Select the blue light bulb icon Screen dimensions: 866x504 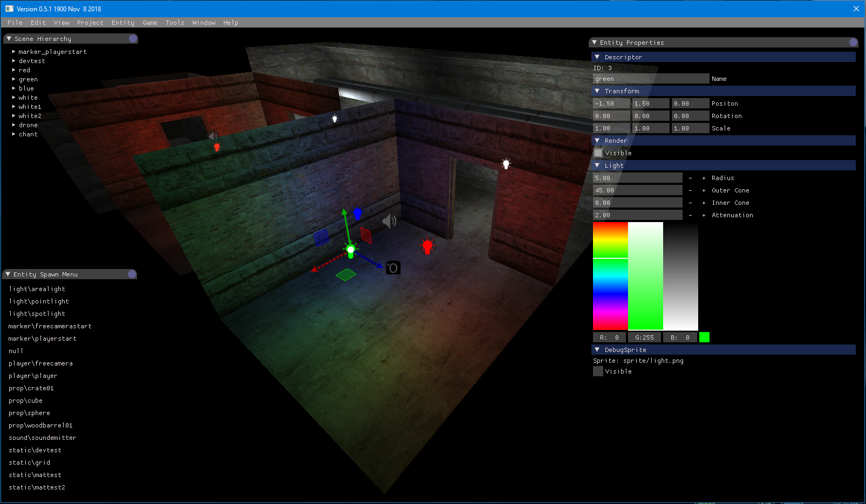point(357,213)
